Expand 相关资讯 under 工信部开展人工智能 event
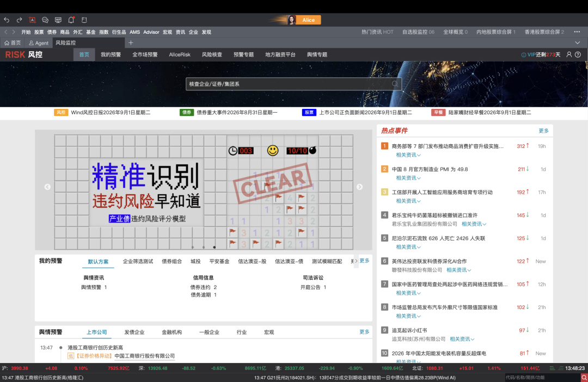This screenshot has height=382, width=588. [x=408, y=201]
